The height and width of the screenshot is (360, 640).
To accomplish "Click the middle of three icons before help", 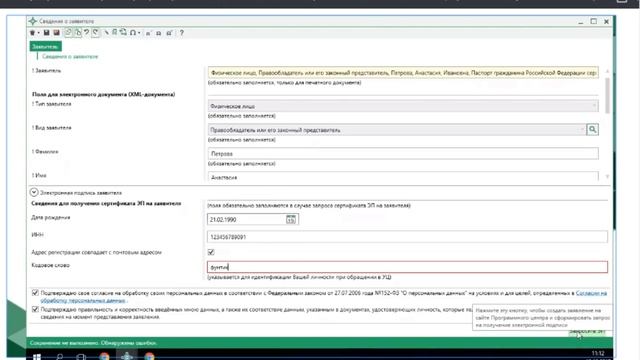I will click(x=159, y=33).
